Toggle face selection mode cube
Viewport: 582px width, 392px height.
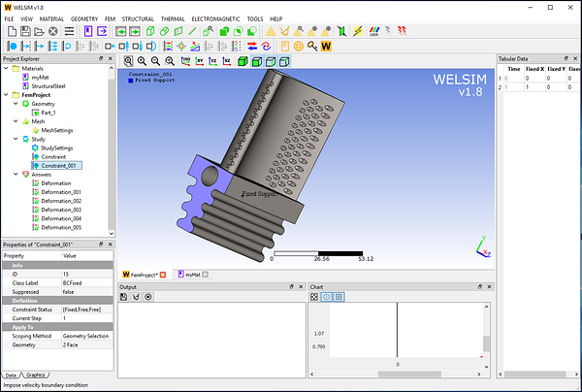tap(256, 61)
